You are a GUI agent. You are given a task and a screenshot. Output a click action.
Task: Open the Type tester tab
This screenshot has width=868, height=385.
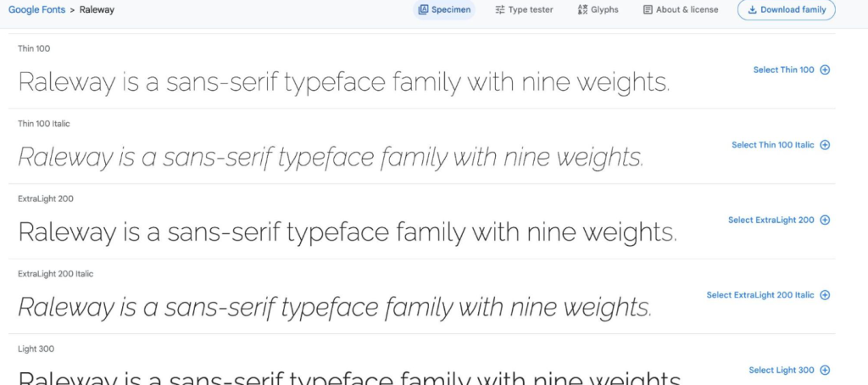pos(524,9)
